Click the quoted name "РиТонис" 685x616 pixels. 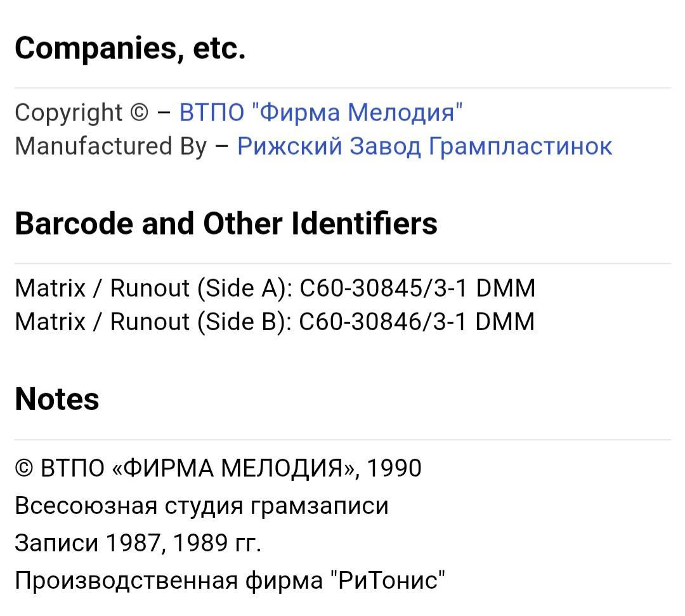click(x=388, y=581)
